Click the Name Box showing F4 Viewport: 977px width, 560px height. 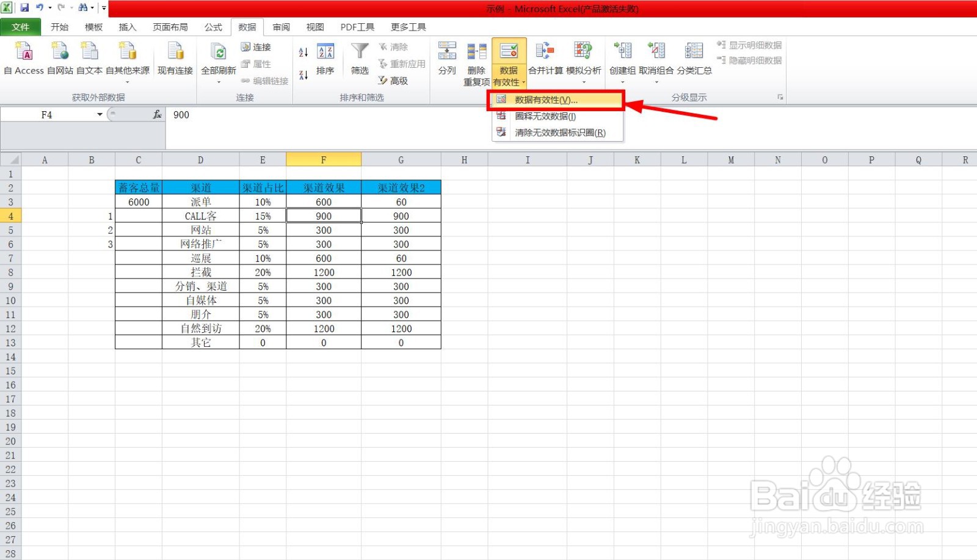pyautogui.click(x=47, y=115)
